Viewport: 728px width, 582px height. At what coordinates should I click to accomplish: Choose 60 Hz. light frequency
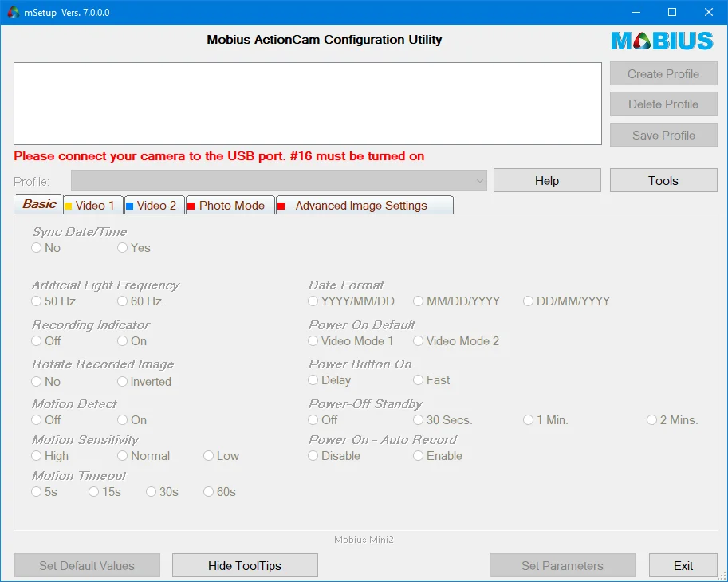[140, 301]
